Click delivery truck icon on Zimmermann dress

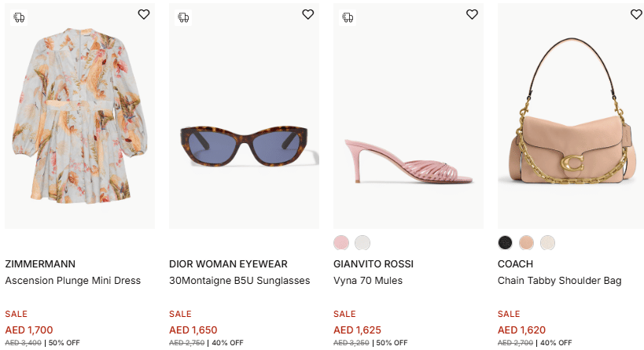tap(19, 17)
